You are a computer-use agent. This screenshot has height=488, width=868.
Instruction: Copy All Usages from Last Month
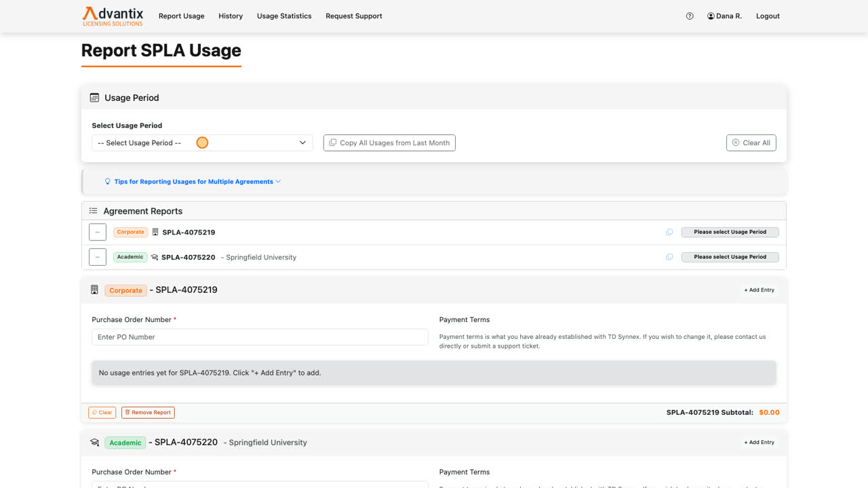point(389,143)
